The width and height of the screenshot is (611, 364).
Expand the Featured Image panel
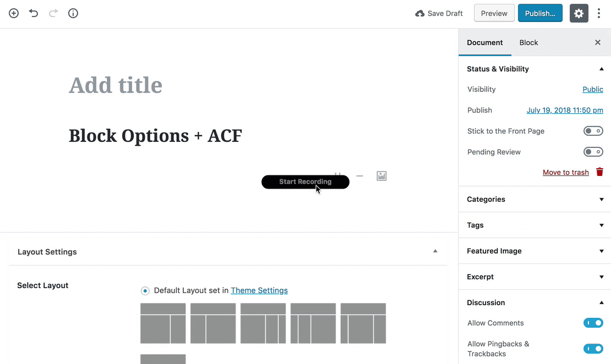[534, 251]
